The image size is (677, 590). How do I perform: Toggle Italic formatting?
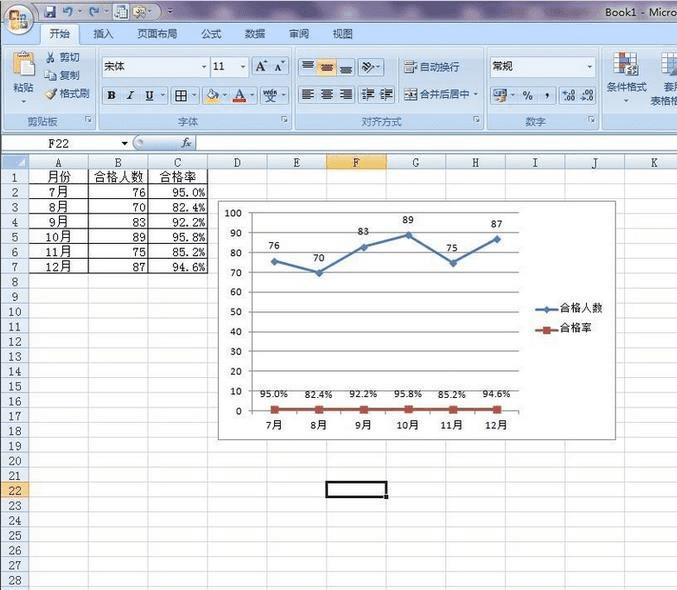[x=130, y=95]
